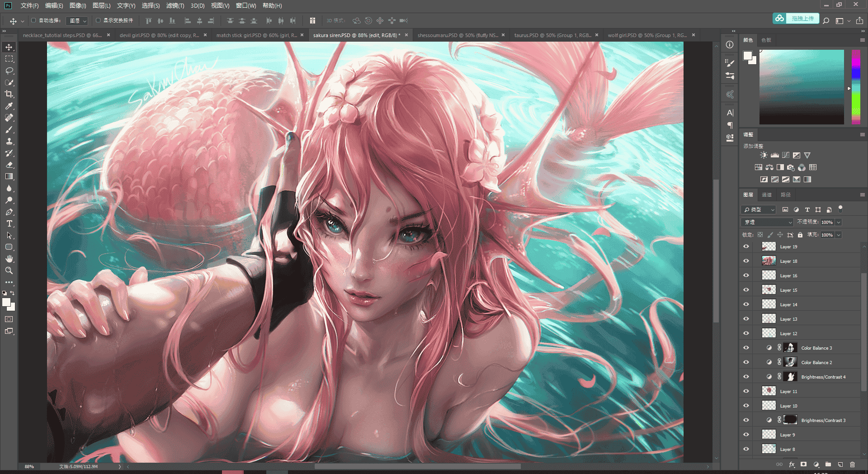This screenshot has height=474, width=868.
Task: Open the layer blend mode dropdown
Action: tap(767, 222)
